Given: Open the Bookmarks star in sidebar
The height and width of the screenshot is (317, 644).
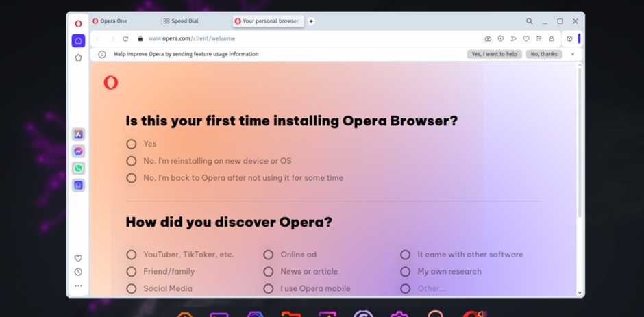Looking at the screenshot, I should tap(78, 58).
